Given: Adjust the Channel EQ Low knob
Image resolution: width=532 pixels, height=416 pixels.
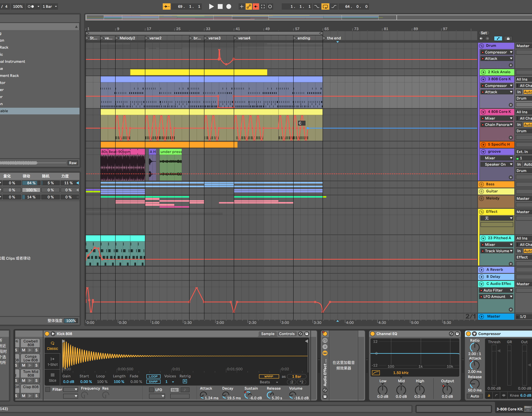Looking at the screenshot, I should tap(383, 390).
